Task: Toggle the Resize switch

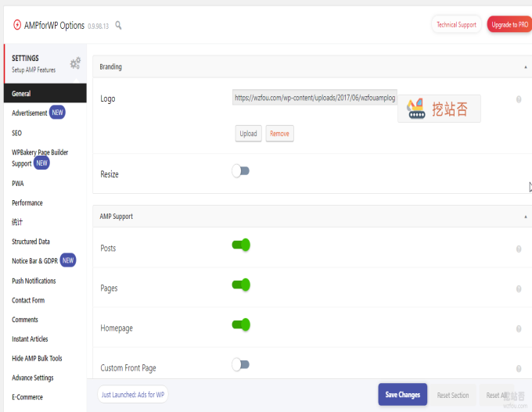Action: (240, 171)
